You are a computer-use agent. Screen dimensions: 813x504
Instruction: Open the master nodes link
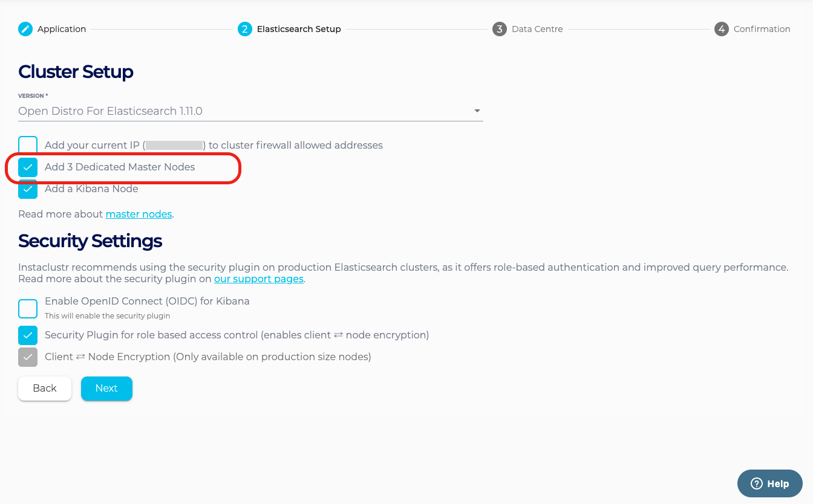139,213
